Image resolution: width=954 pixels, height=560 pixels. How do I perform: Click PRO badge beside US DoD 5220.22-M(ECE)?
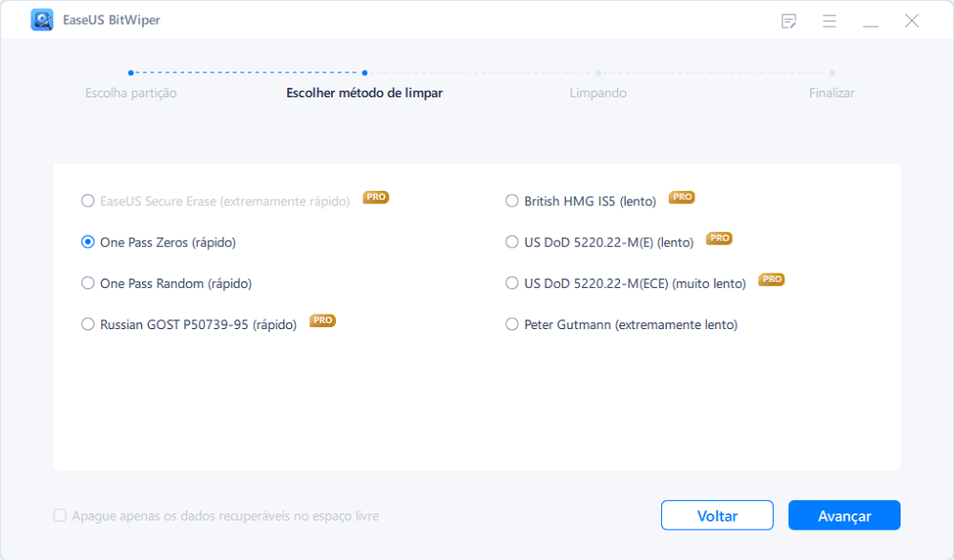[x=772, y=280]
